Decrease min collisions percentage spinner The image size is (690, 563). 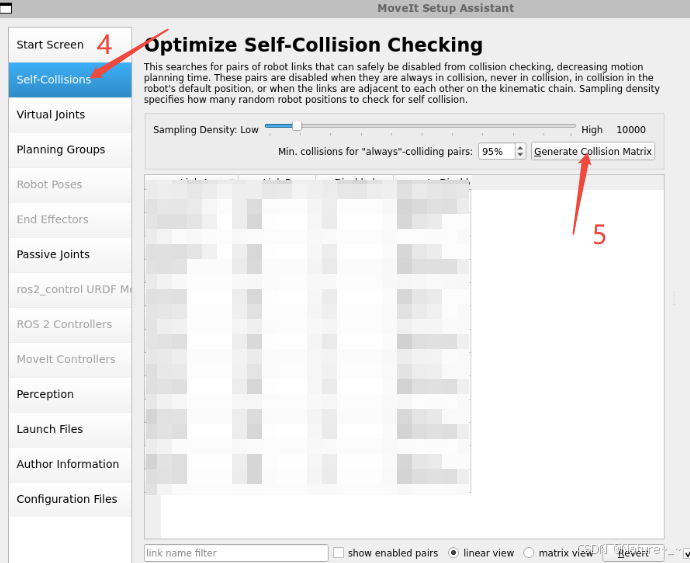(x=520, y=155)
